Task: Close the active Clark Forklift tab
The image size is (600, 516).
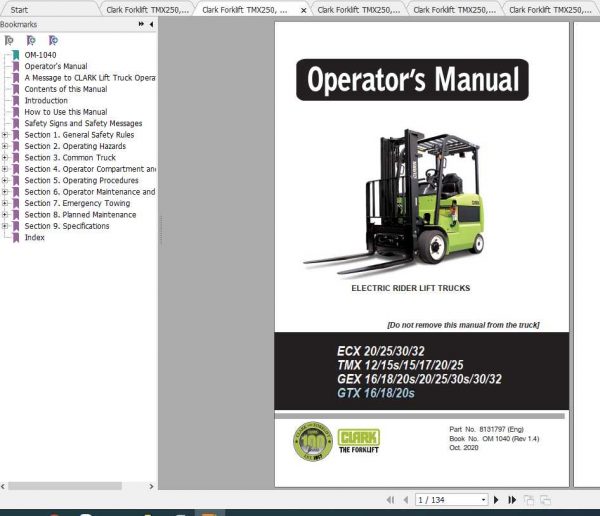Action: 303,10
